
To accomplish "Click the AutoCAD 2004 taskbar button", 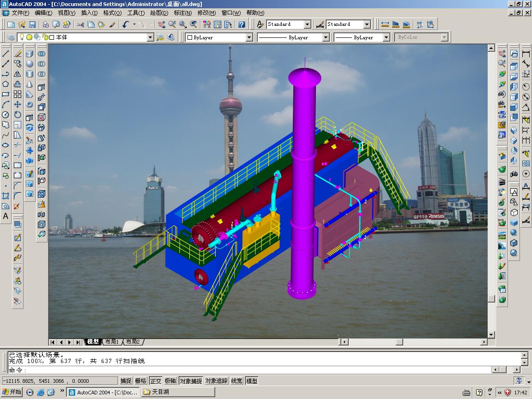I will tap(103, 392).
